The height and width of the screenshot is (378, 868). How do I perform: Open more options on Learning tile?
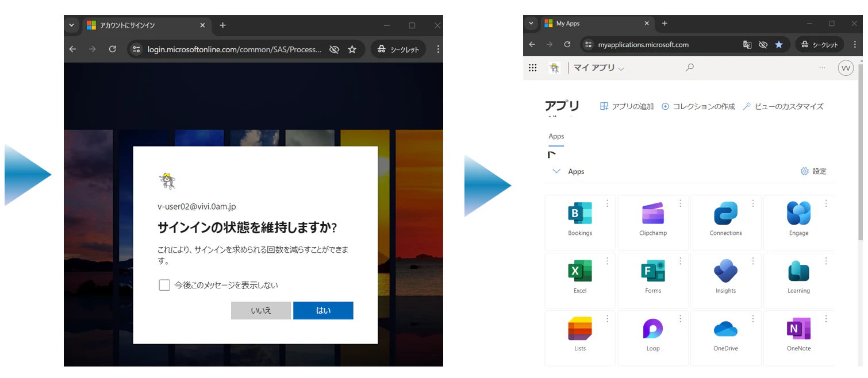(826, 261)
